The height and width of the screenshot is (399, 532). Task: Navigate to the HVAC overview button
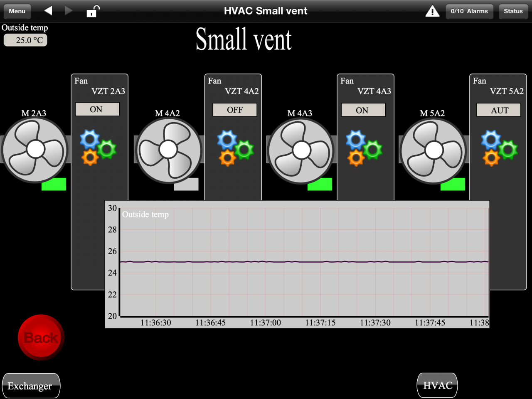(x=437, y=385)
